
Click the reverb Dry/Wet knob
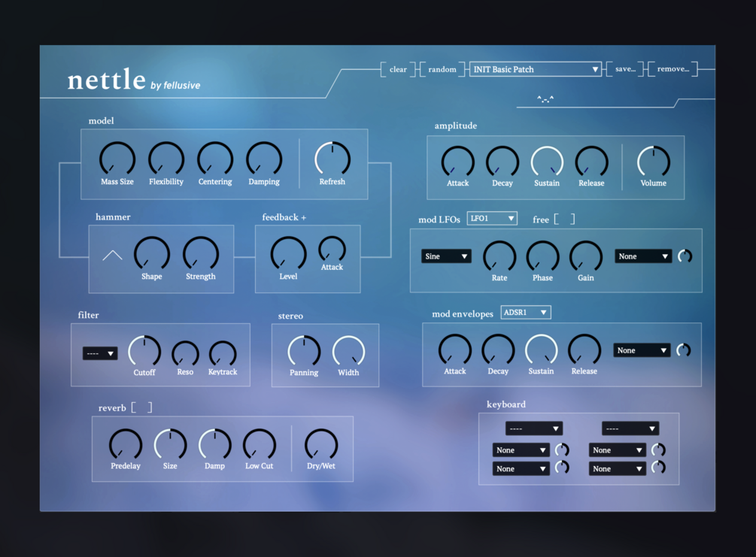(321, 445)
